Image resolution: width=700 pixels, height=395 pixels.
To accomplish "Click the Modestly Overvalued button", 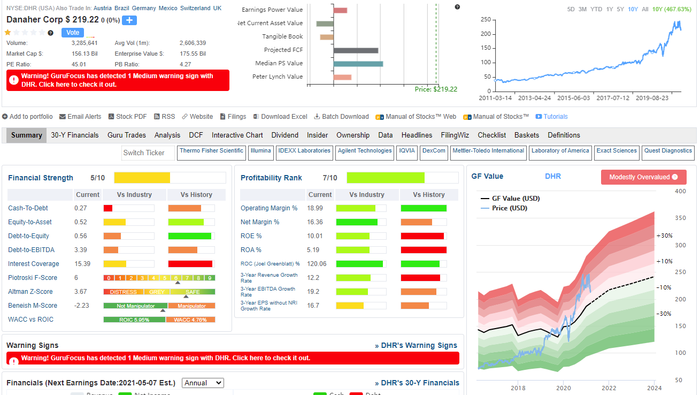I will coord(643,177).
